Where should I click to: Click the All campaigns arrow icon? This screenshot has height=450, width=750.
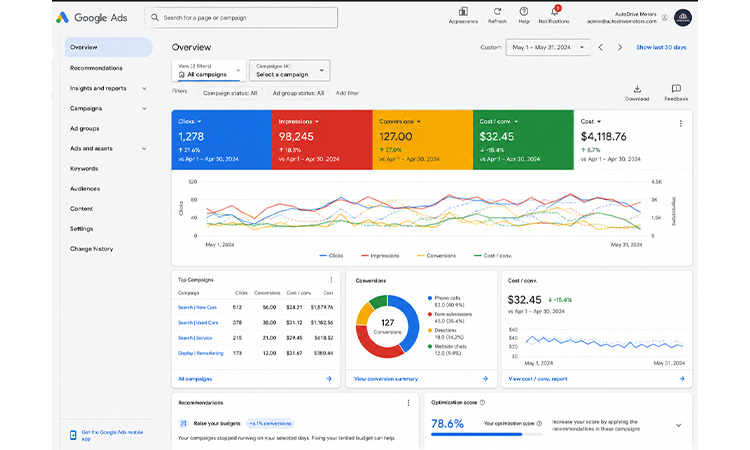pyautogui.click(x=329, y=379)
